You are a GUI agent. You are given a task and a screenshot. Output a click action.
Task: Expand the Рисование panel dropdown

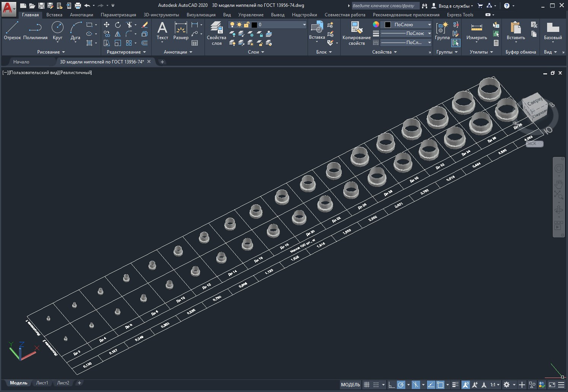click(51, 52)
